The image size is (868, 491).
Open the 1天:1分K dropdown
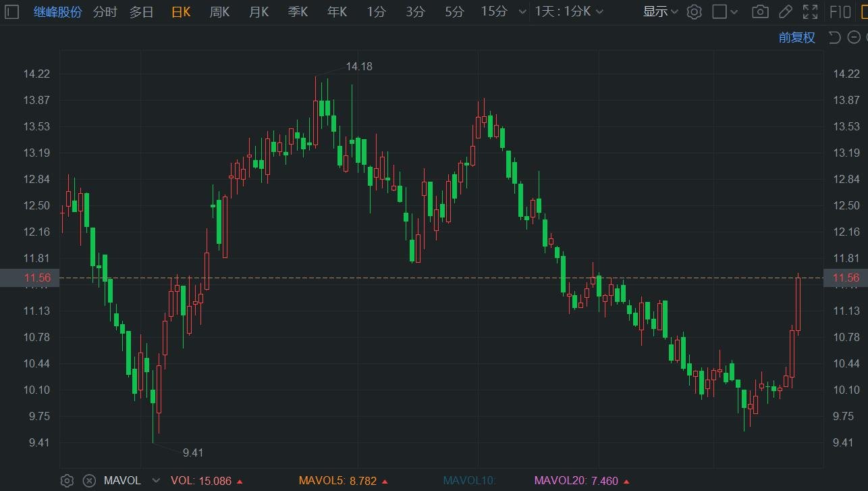(x=569, y=12)
